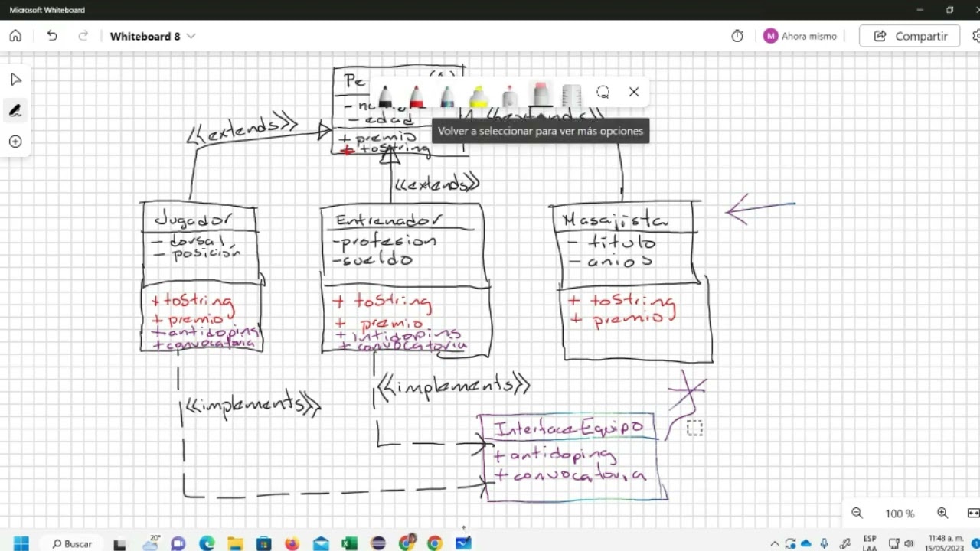Select the laser pointer tool
The height and width of the screenshot is (551, 980).
point(509,96)
